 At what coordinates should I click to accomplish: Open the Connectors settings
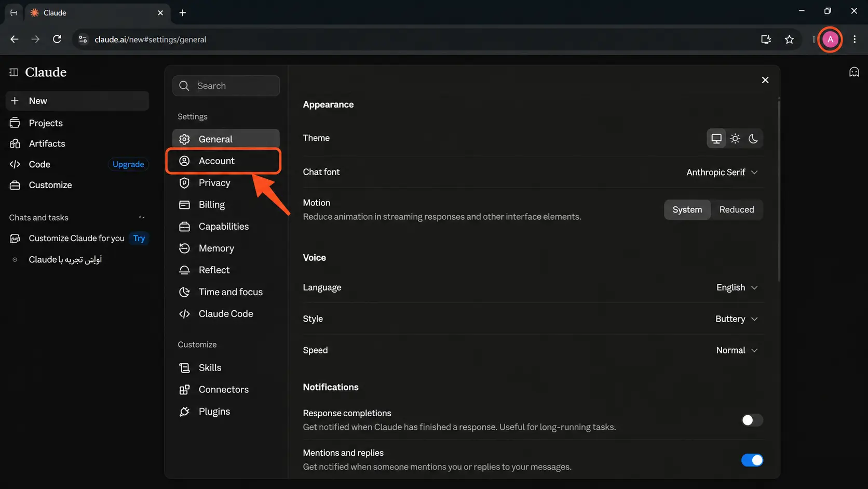click(226, 390)
